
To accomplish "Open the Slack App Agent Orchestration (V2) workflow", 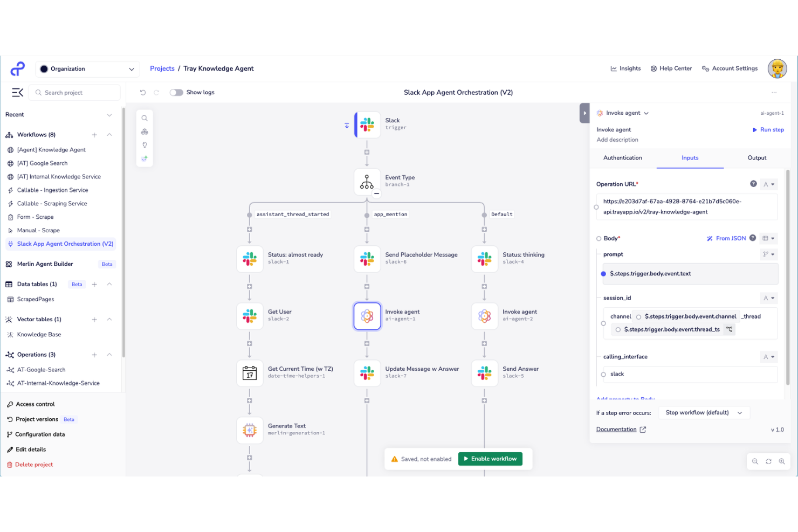I will click(x=60, y=244).
